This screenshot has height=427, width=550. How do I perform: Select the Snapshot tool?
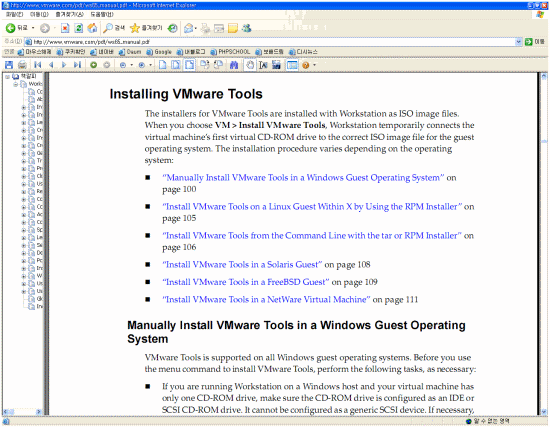[276, 65]
